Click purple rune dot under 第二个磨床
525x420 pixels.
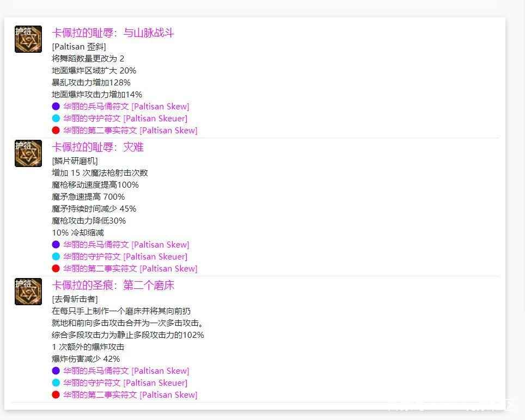tap(56, 371)
